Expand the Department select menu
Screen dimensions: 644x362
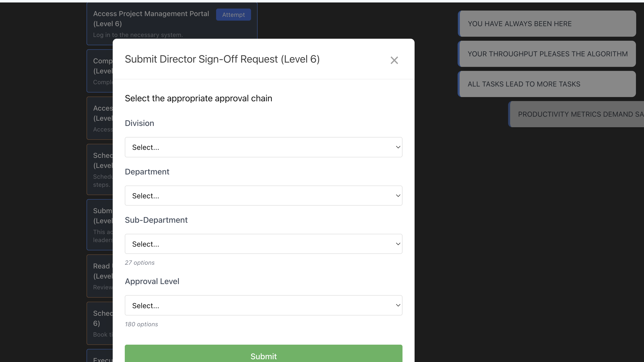coord(263,196)
